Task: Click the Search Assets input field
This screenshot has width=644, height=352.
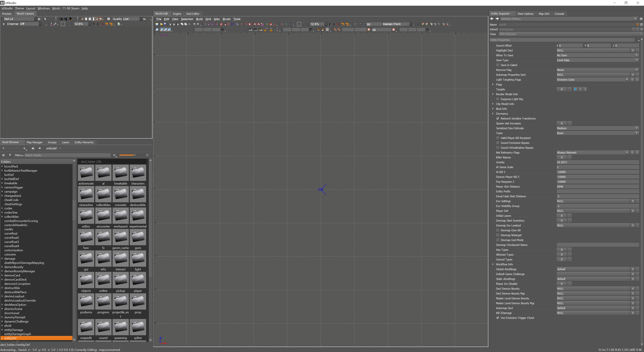Action: [67, 155]
